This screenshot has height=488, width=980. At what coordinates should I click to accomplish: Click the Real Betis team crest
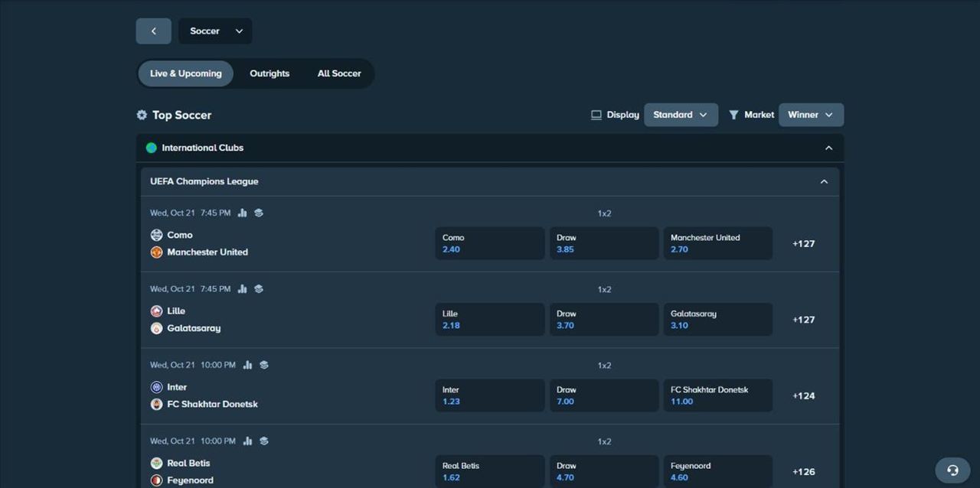(156, 463)
